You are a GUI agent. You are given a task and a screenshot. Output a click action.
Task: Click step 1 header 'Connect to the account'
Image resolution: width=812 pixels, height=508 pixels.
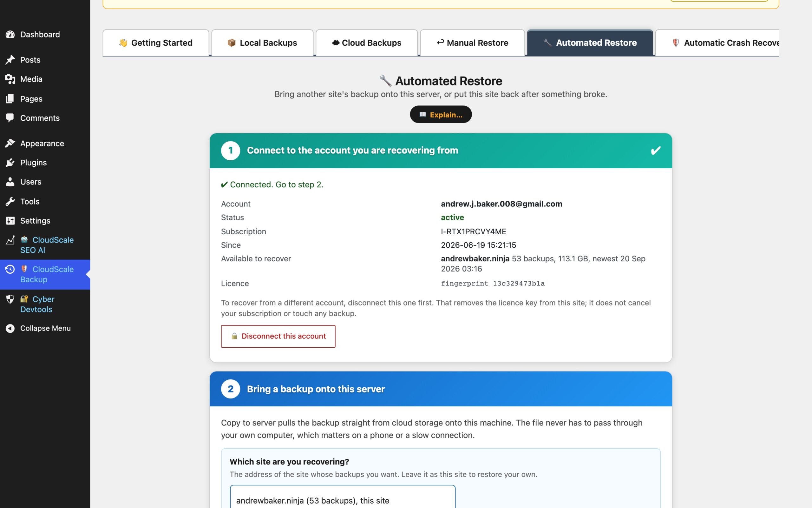click(x=441, y=150)
